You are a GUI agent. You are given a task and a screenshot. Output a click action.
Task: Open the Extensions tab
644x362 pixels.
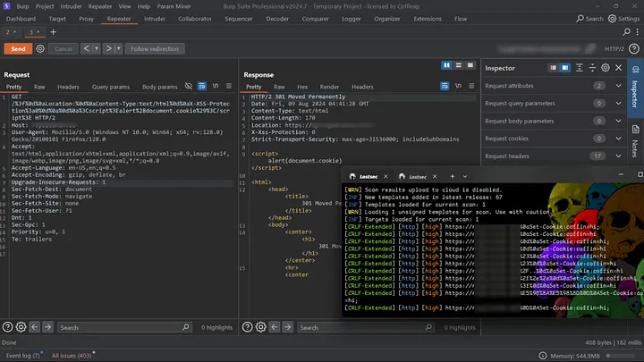(x=428, y=19)
